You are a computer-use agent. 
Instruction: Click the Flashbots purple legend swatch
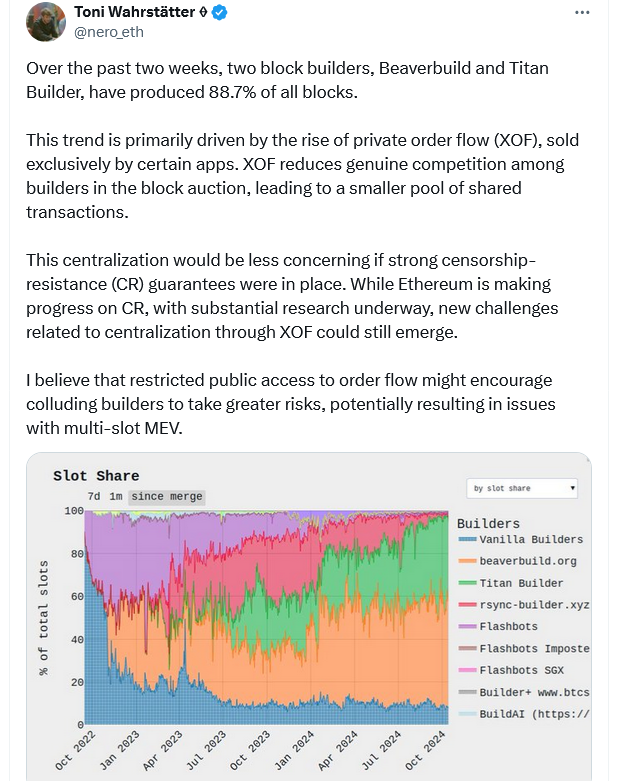(x=467, y=627)
